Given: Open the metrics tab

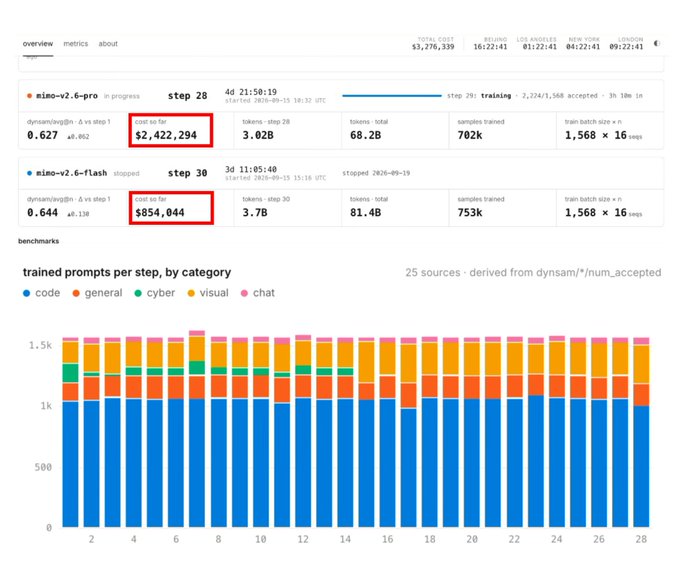Looking at the screenshot, I should coord(75,44).
